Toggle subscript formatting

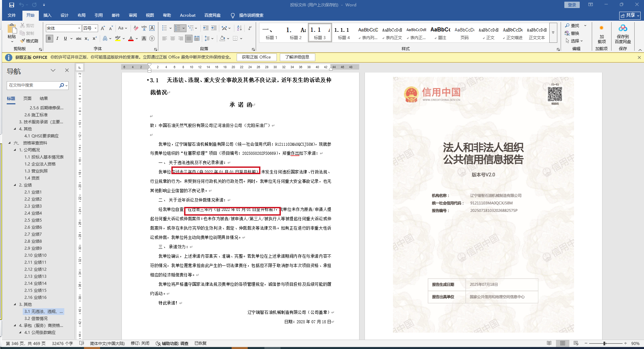87,38
